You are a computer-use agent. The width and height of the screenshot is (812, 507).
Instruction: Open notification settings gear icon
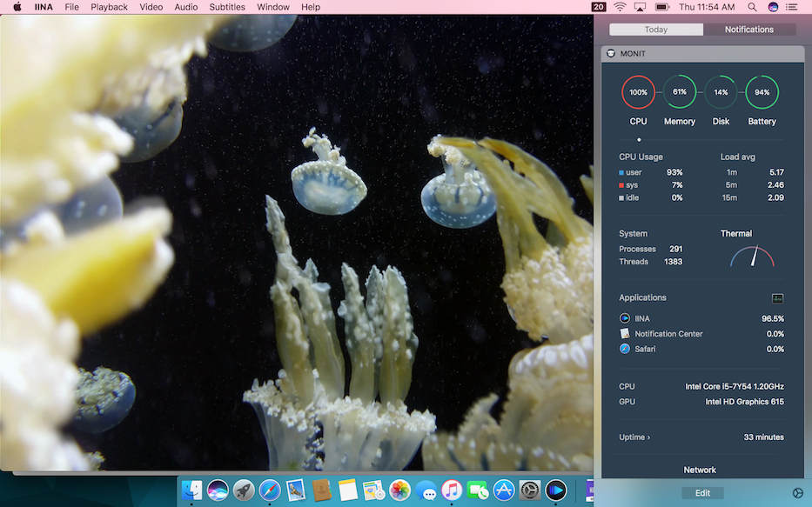798,493
